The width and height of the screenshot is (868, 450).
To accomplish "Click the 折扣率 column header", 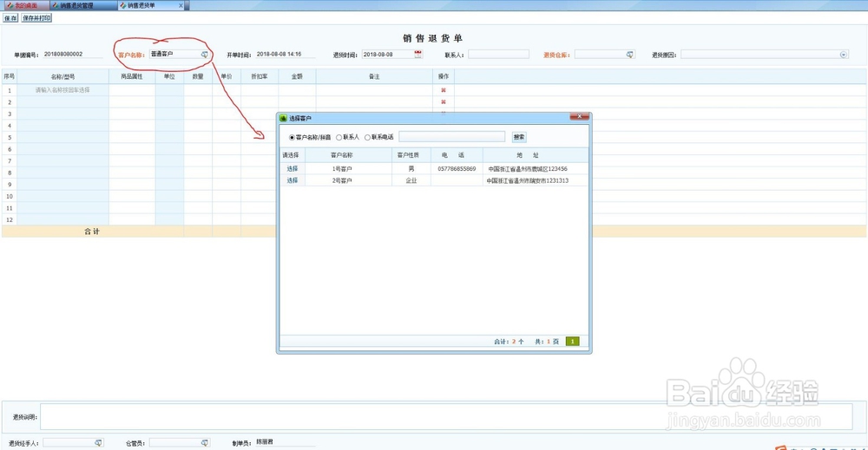I will coord(259,76).
